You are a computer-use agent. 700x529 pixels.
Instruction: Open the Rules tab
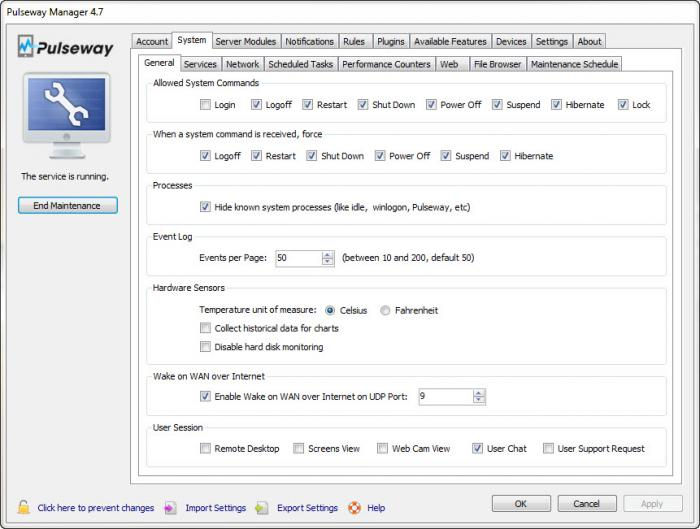click(354, 42)
